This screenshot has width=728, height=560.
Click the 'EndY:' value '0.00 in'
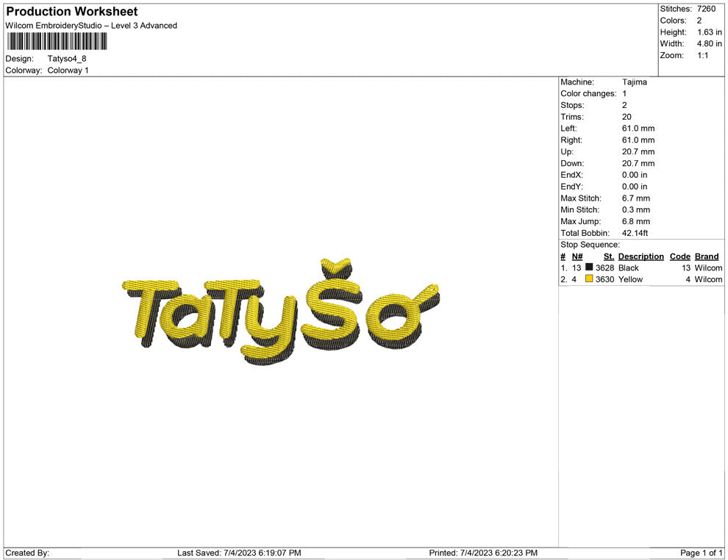pos(634,186)
